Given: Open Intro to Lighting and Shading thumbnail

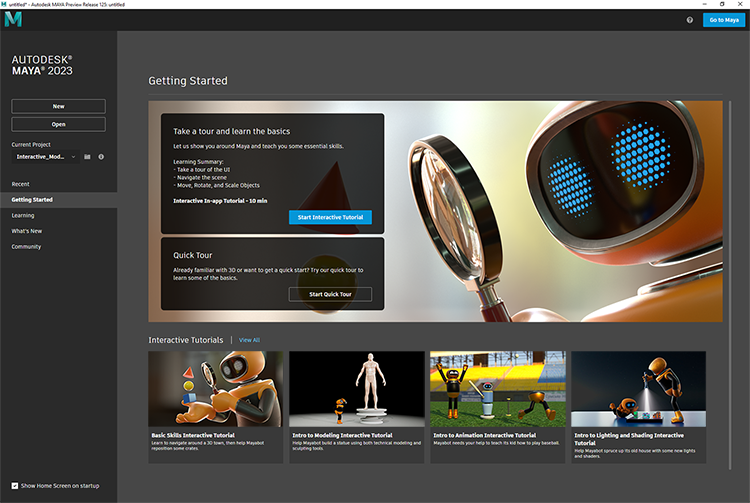Looking at the screenshot, I should pos(639,389).
